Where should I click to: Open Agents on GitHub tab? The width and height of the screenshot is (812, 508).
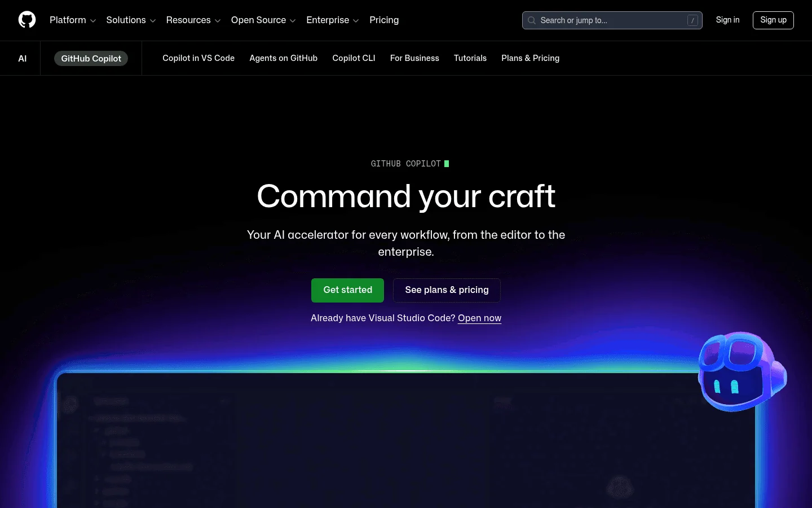[284, 58]
